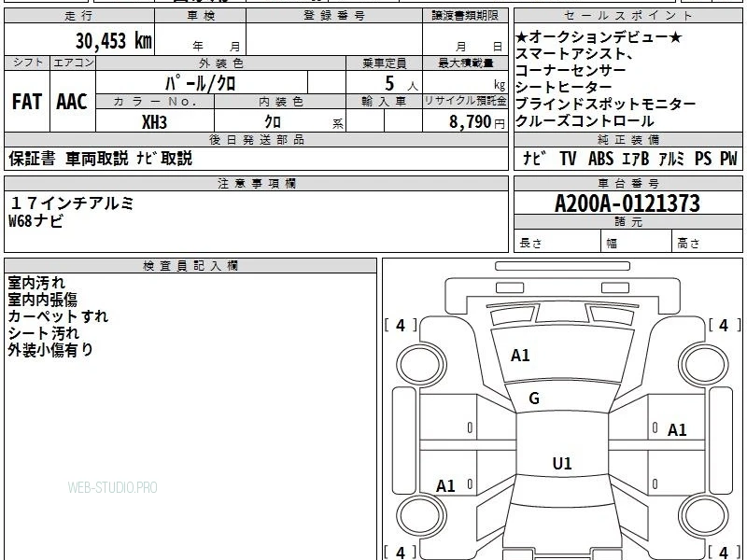Screen dimensions: 747x560
Task: Select "PS" in the 純正装備 row
Action: click(x=703, y=159)
